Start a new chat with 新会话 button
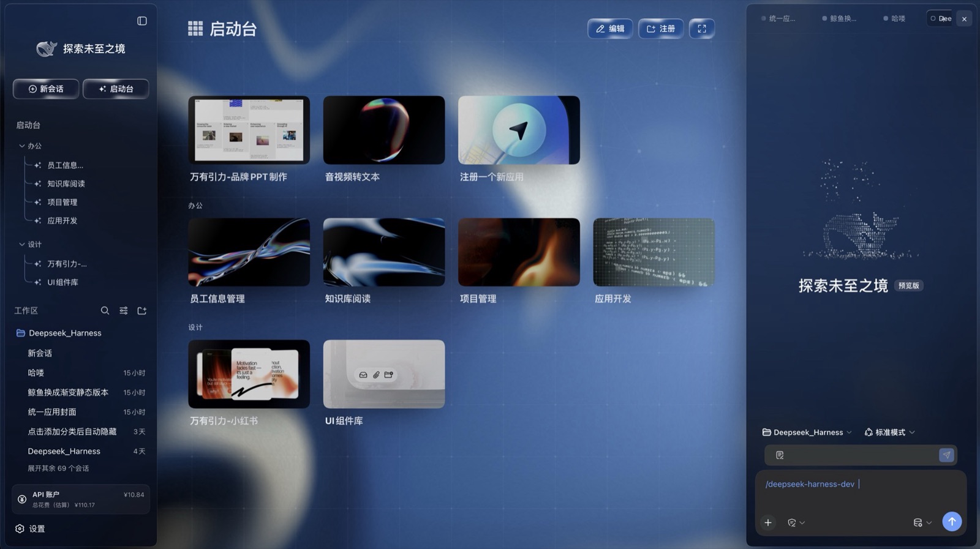980x549 pixels. point(46,89)
